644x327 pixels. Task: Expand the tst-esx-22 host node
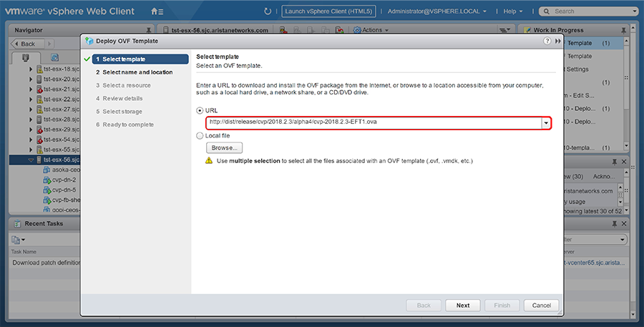[31, 99]
